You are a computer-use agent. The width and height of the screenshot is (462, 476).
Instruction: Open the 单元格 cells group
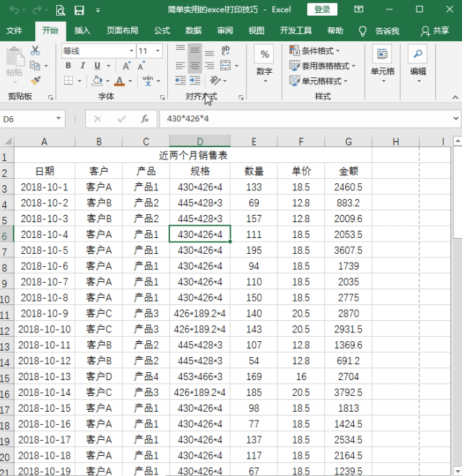point(383,64)
